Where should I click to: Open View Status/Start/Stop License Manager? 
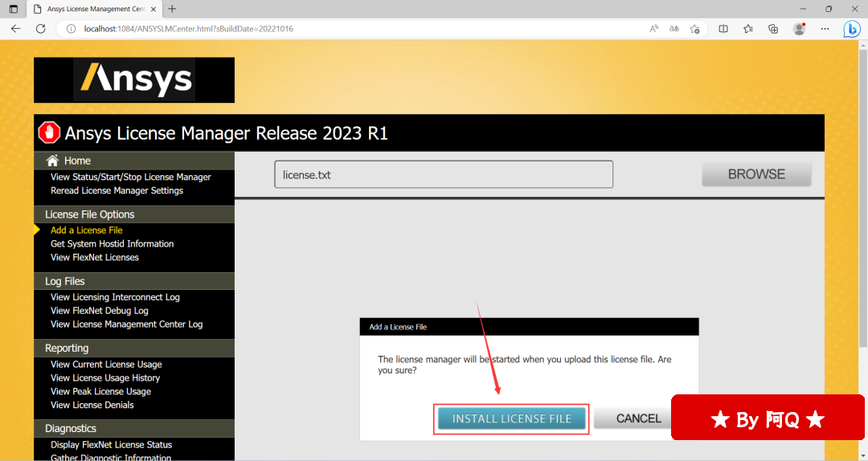click(x=131, y=177)
